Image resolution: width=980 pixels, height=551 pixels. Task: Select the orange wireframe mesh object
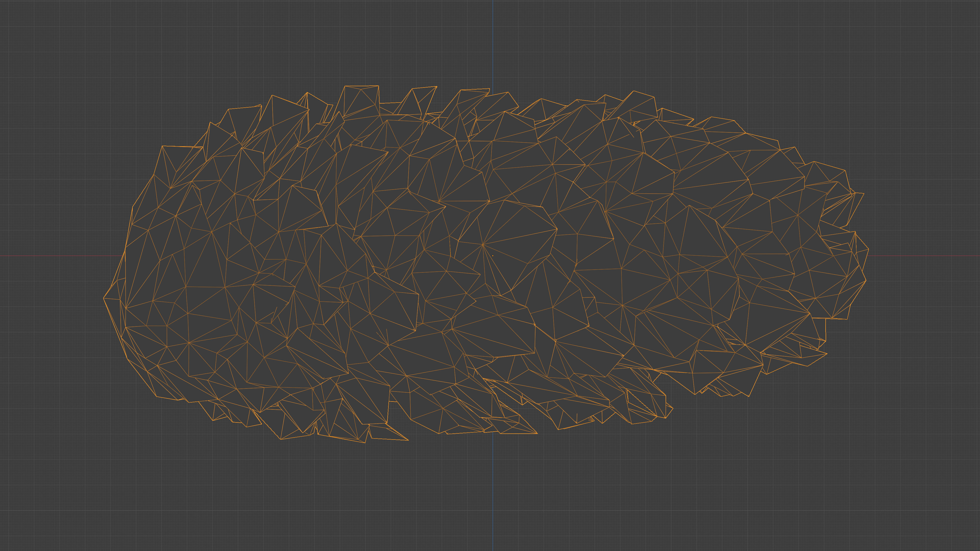[486, 264]
